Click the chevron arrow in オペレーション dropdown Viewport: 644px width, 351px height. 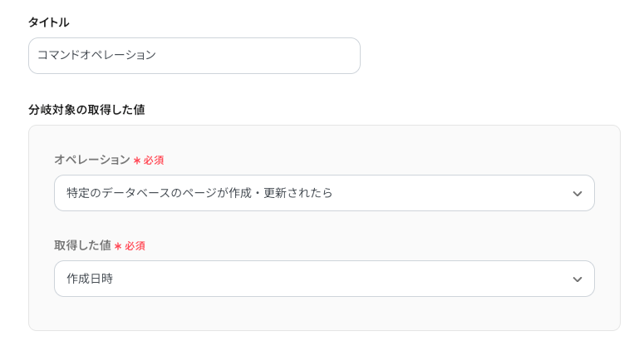click(578, 194)
